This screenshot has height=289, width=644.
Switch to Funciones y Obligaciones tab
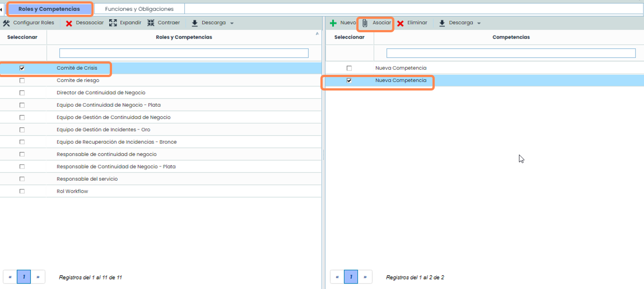click(x=139, y=9)
